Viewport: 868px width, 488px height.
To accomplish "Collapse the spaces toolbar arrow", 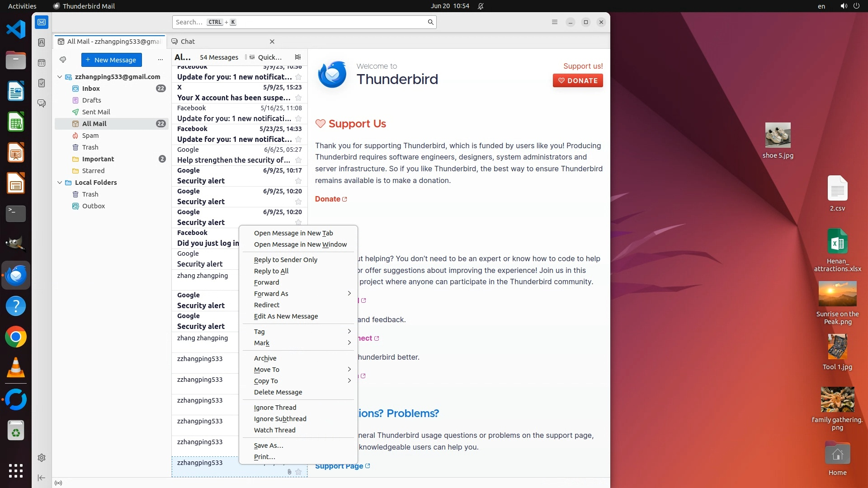I will [42, 478].
